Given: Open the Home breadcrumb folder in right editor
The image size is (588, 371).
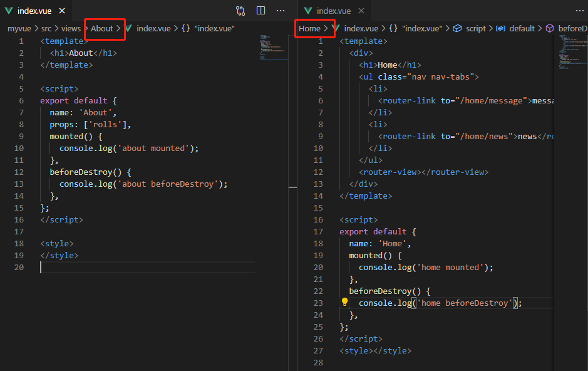Looking at the screenshot, I should pyautogui.click(x=310, y=28).
